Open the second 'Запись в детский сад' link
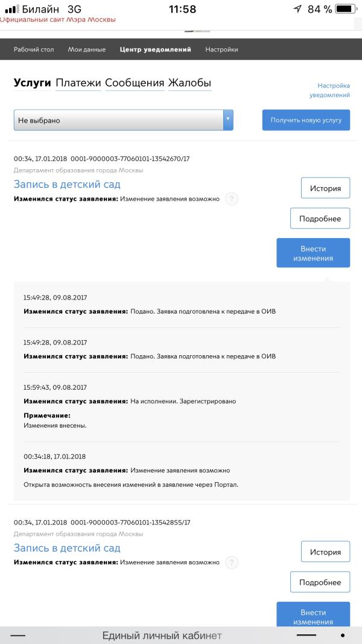Image resolution: width=362 pixels, height=644 pixels. 67,548
